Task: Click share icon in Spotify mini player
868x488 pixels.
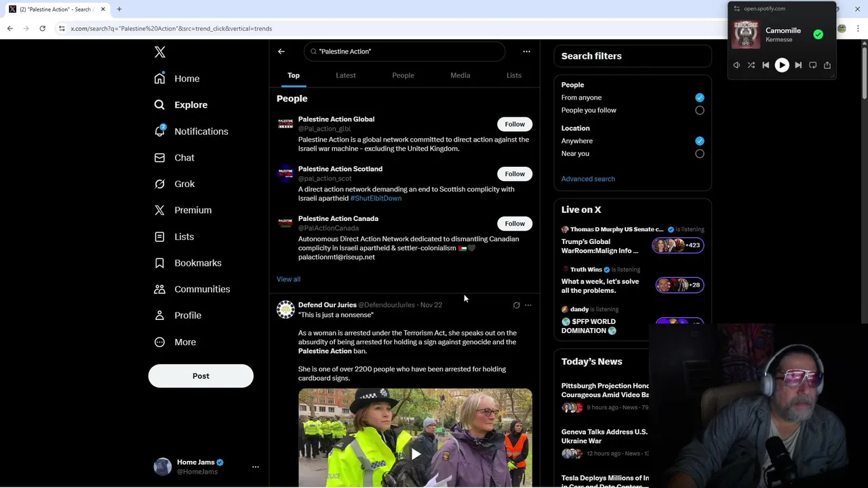Action: 827,65
